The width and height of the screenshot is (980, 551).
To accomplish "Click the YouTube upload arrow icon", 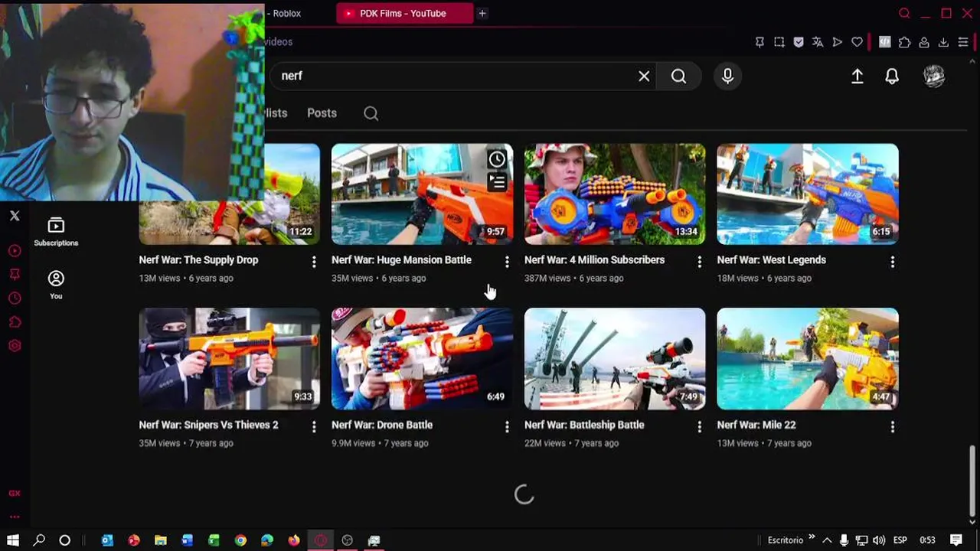I will pos(857,76).
